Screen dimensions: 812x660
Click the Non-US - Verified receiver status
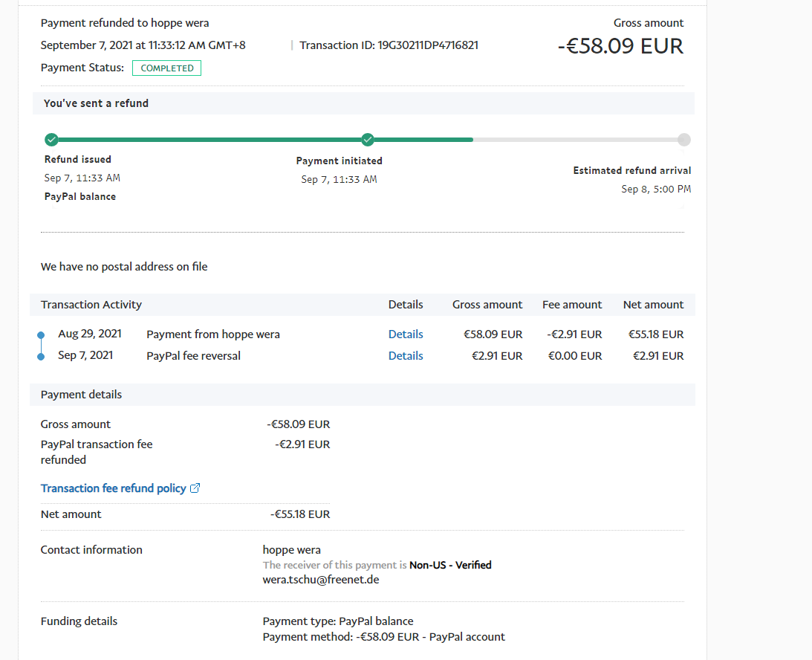pos(450,565)
